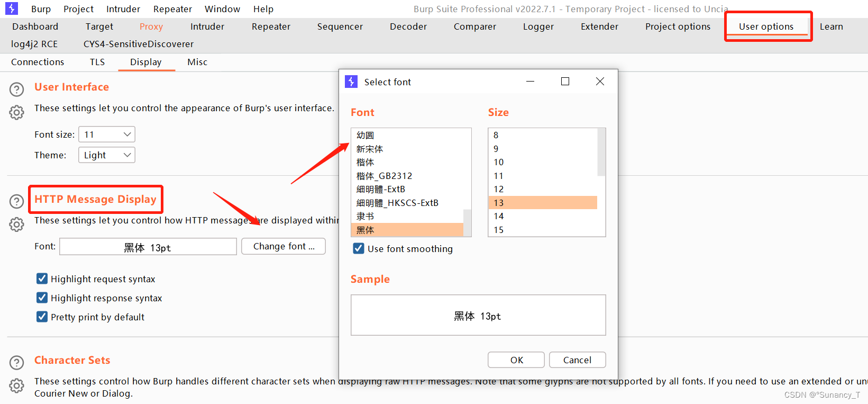The width and height of the screenshot is (868, 404).
Task: Select font 細明體-ExtB in list
Action: [x=407, y=189]
